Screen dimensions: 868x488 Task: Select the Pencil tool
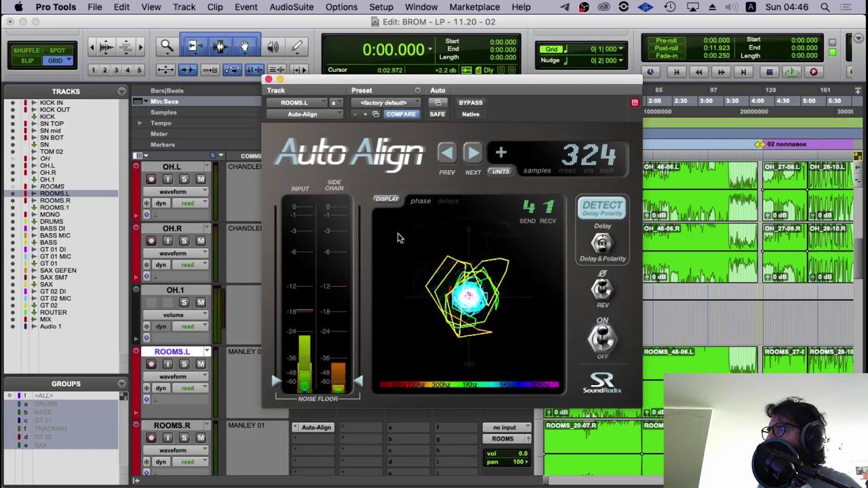pyautogui.click(x=297, y=47)
